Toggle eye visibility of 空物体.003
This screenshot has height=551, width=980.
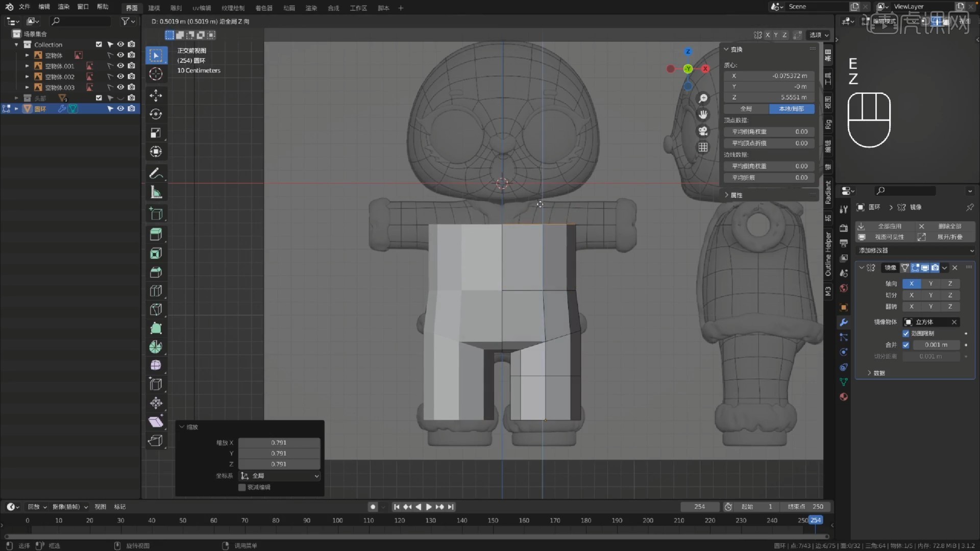click(120, 87)
